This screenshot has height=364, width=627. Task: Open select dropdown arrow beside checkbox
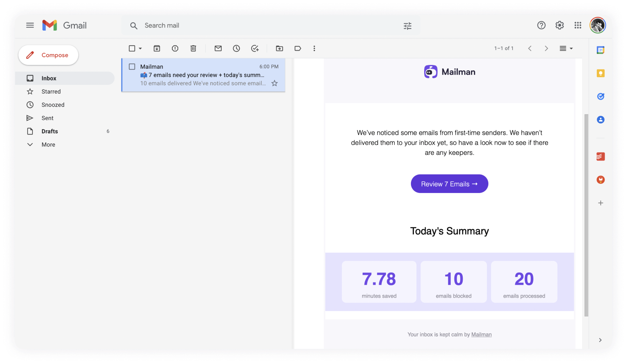(140, 48)
